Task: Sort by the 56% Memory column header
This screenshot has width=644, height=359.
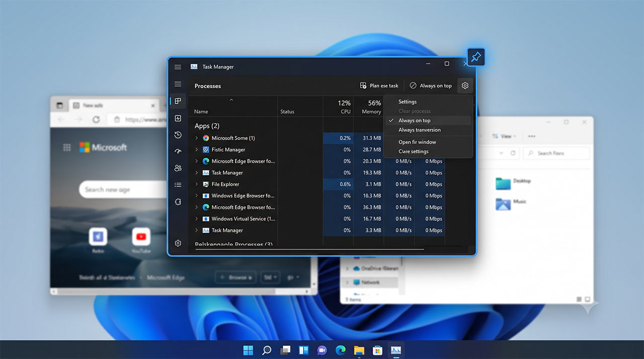Action: (368, 107)
